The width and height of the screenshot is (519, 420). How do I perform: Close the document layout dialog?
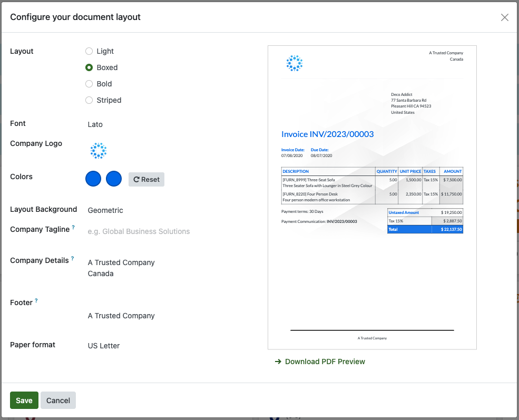(504, 17)
